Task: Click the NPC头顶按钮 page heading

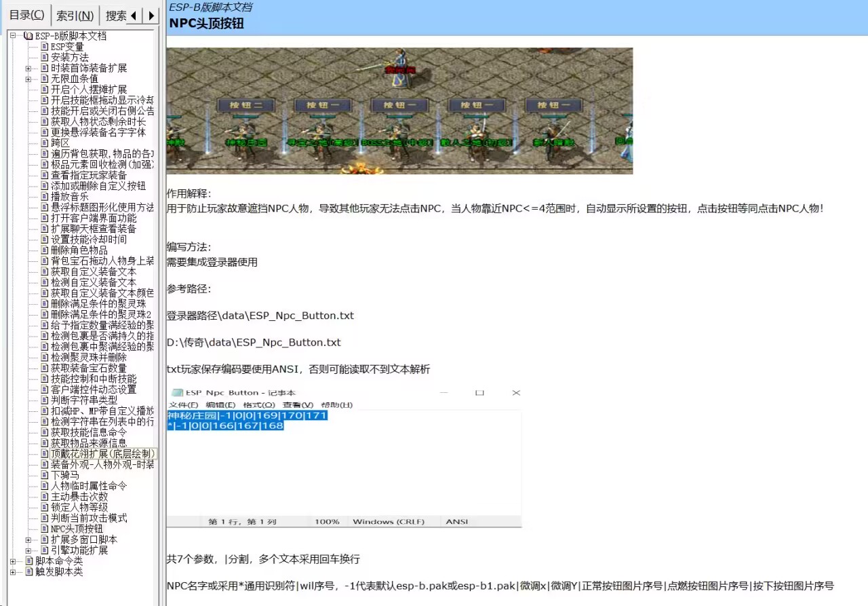Action: tap(207, 23)
